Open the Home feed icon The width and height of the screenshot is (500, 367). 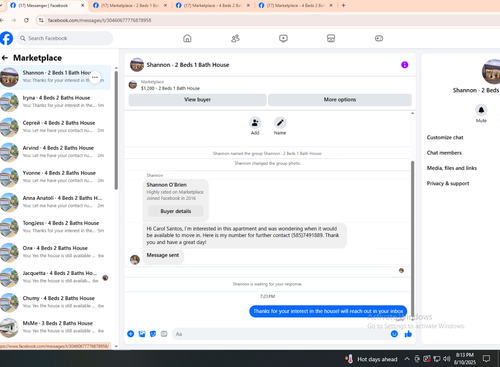click(x=187, y=38)
